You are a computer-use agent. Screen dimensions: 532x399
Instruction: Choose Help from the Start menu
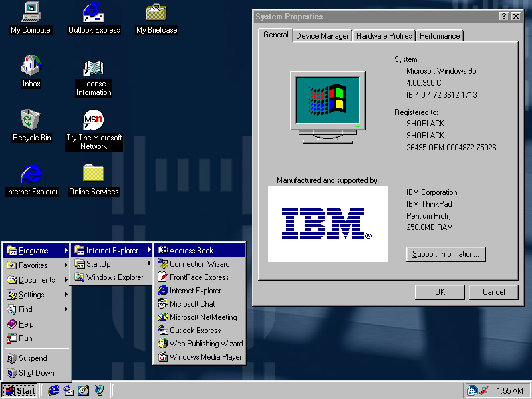[37, 324]
